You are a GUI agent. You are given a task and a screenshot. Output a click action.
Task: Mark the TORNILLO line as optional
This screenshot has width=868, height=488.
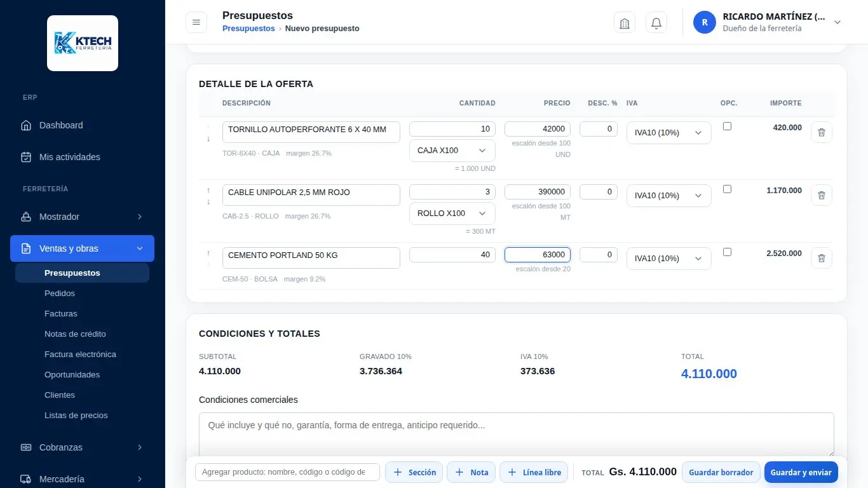pos(728,126)
